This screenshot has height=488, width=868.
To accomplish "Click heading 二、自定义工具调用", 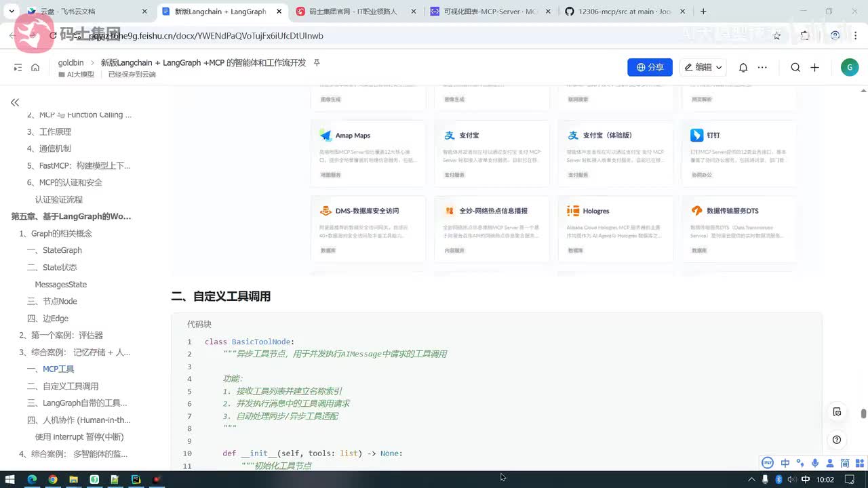I will tap(221, 296).
